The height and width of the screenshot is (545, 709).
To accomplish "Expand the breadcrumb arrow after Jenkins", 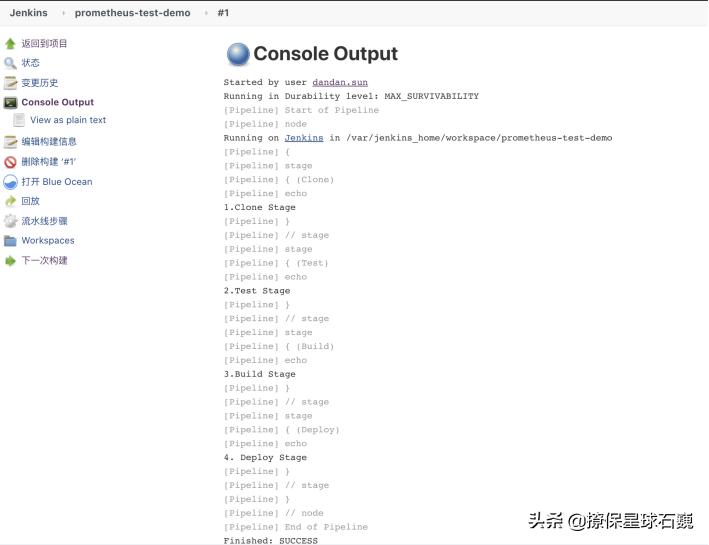I will pos(63,13).
